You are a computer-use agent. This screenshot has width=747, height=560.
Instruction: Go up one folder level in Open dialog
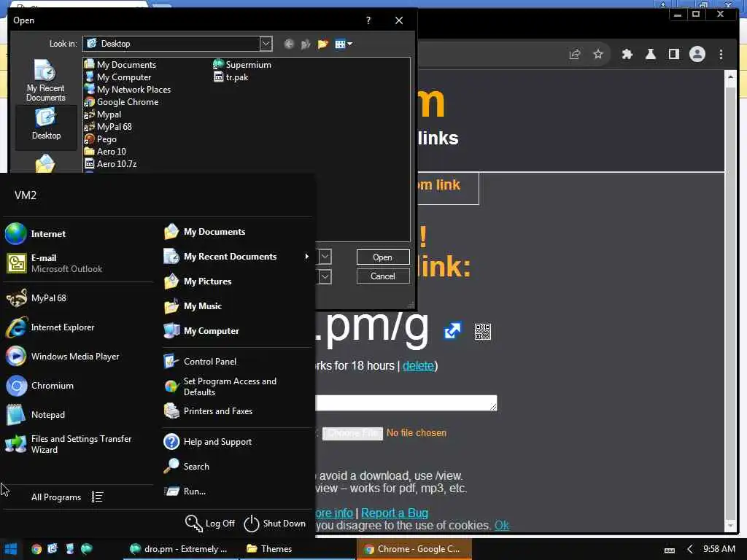tap(306, 44)
